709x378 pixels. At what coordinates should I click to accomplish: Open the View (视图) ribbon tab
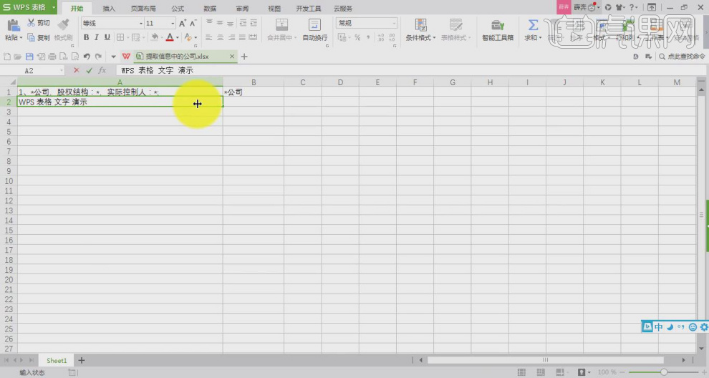click(274, 9)
